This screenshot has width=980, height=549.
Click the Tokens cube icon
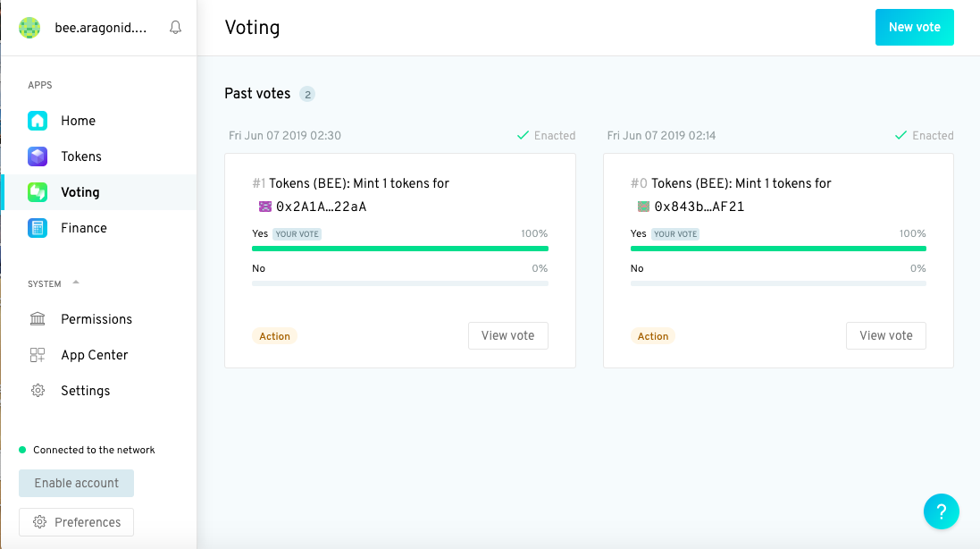[38, 156]
